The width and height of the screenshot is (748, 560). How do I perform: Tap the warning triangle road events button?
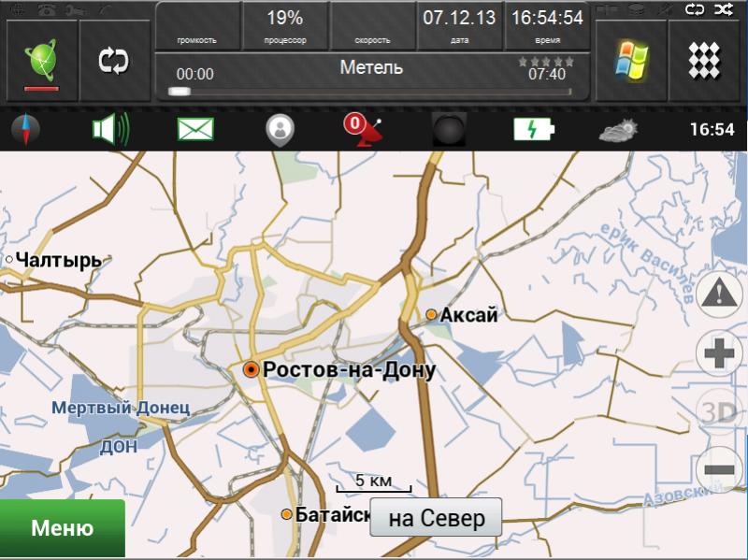(719, 294)
